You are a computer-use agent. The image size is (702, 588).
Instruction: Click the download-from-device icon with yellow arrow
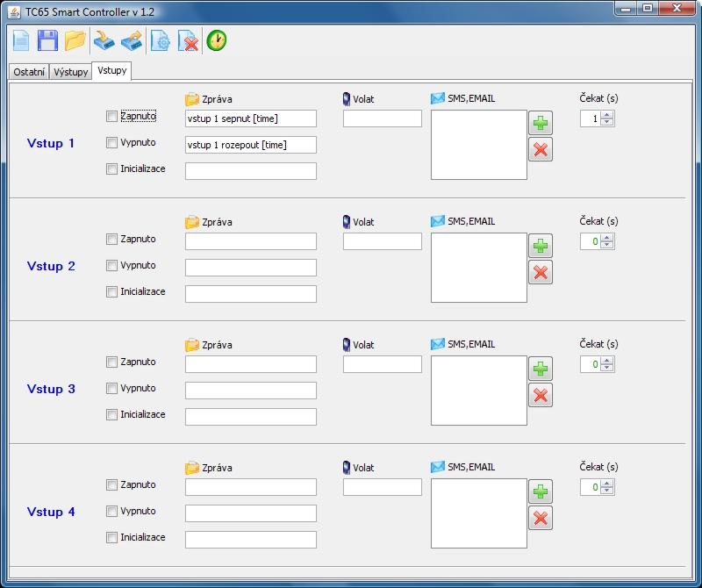(x=104, y=40)
